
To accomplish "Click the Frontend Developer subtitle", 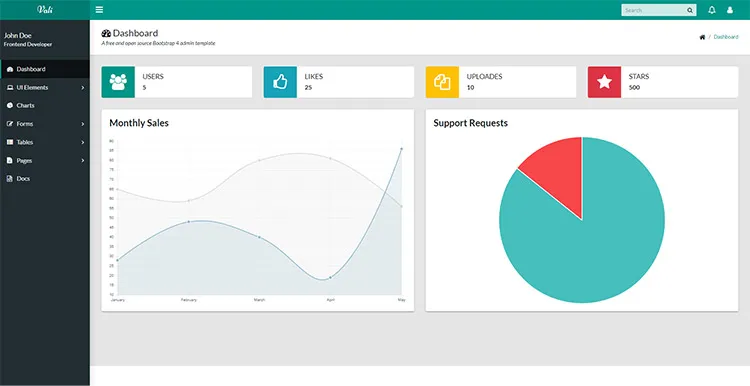I will [x=28, y=44].
